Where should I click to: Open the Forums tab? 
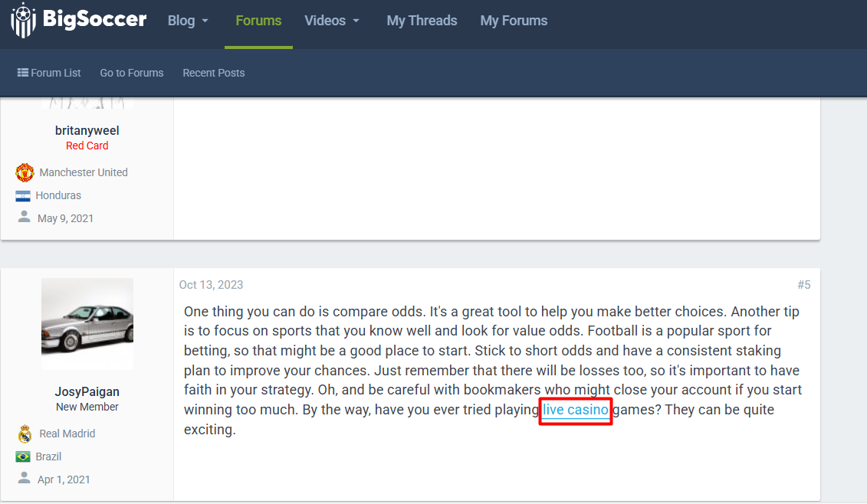pos(258,21)
